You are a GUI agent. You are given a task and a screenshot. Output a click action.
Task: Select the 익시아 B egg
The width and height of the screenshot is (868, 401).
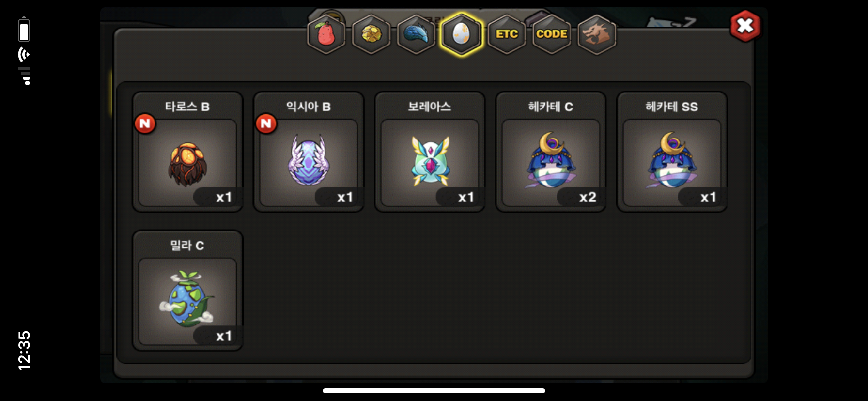tap(309, 152)
